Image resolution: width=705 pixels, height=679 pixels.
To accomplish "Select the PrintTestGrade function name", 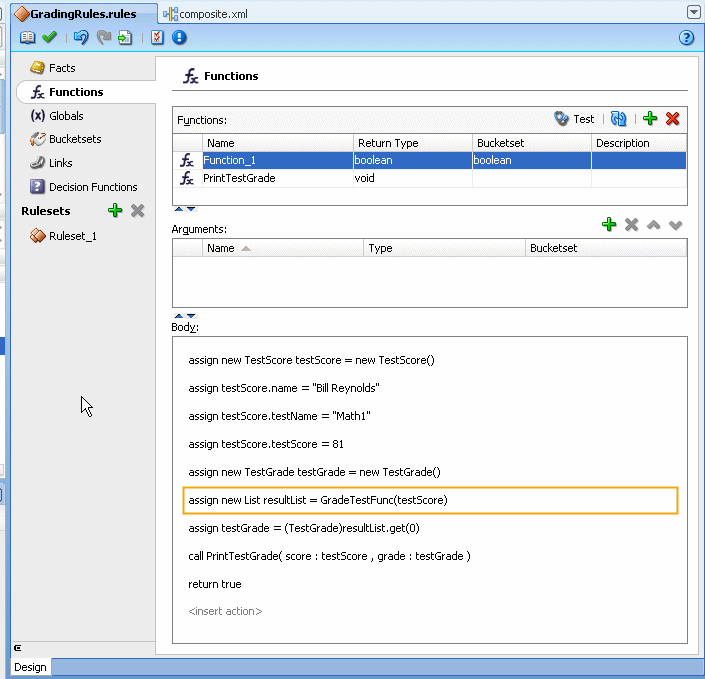I will tap(277, 178).
